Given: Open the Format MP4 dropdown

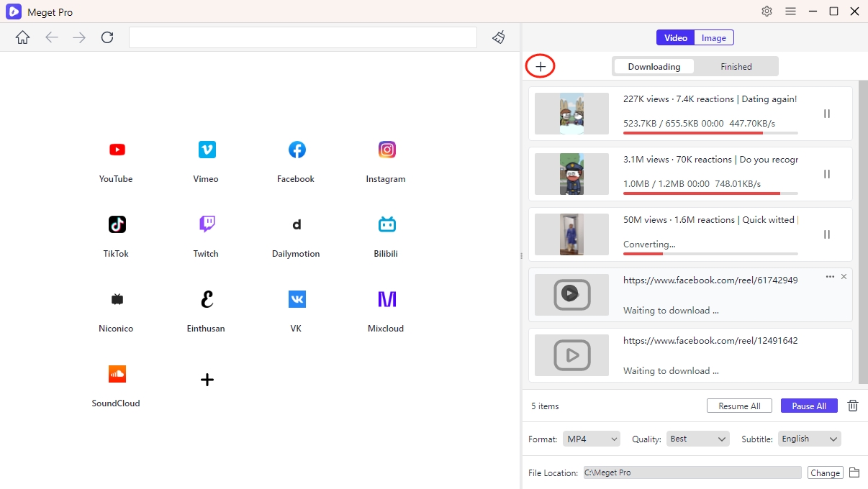Looking at the screenshot, I should click(592, 439).
